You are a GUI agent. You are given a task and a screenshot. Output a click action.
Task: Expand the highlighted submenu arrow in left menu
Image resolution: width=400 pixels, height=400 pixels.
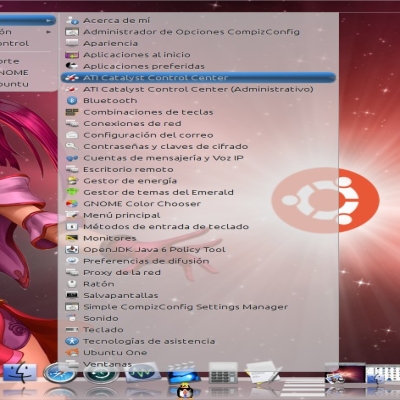49,20
